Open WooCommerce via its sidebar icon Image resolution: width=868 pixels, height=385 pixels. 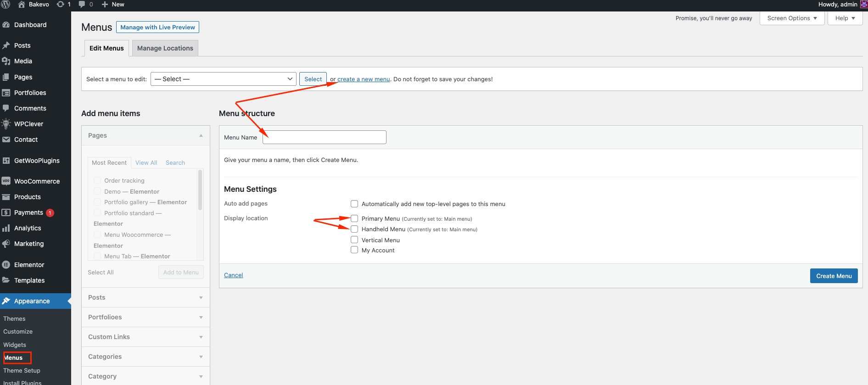pos(6,181)
